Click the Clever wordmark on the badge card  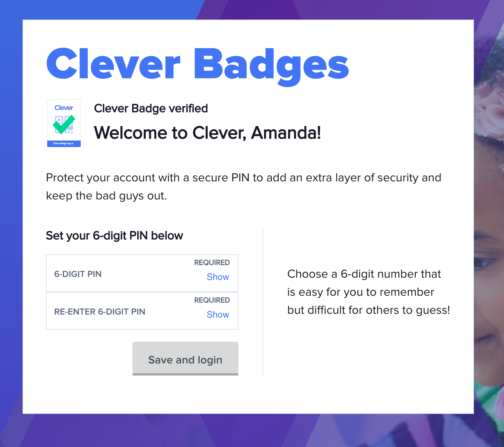click(64, 108)
